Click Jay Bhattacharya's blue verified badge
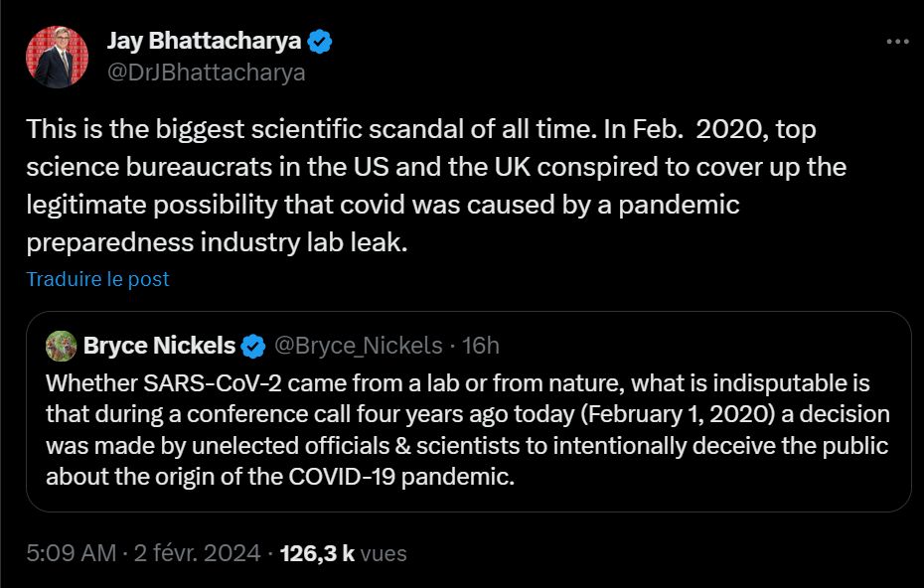This screenshot has width=924, height=588. coord(320,42)
